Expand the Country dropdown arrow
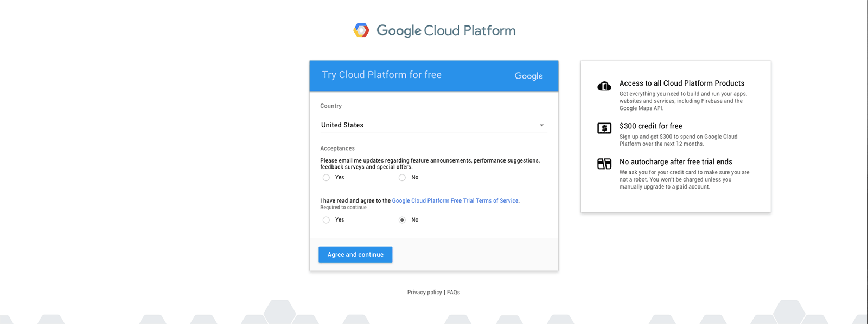This screenshot has height=324, width=868. (x=541, y=125)
